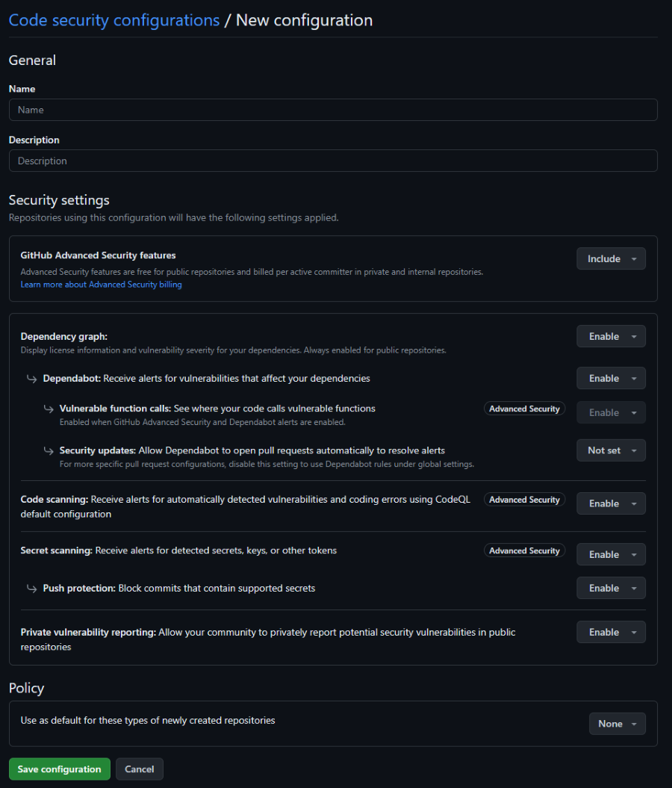
Task: Open the Dependabot alerts Enable dropdown
Action: pos(611,379)
